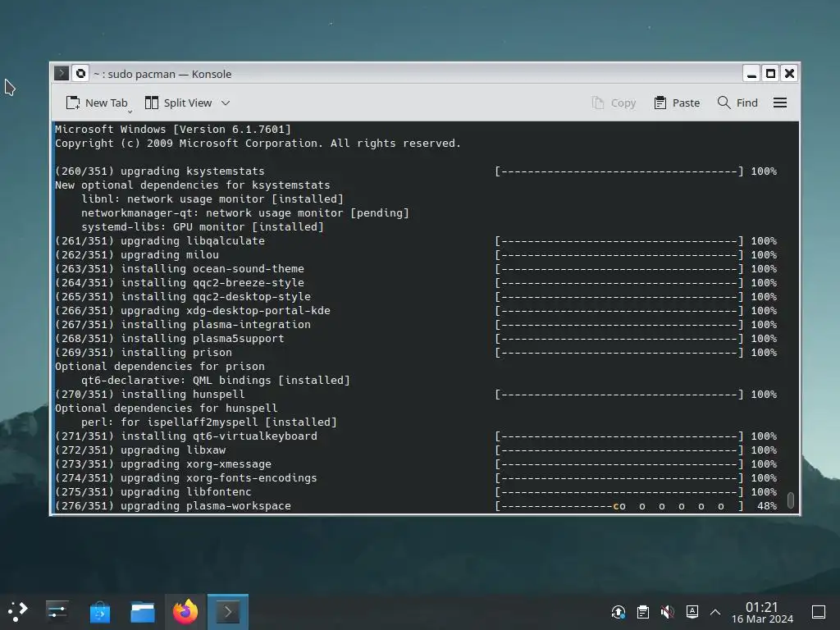Launch Firefox from the taskbar
840x630 pixels.
[x=185, y=611]
